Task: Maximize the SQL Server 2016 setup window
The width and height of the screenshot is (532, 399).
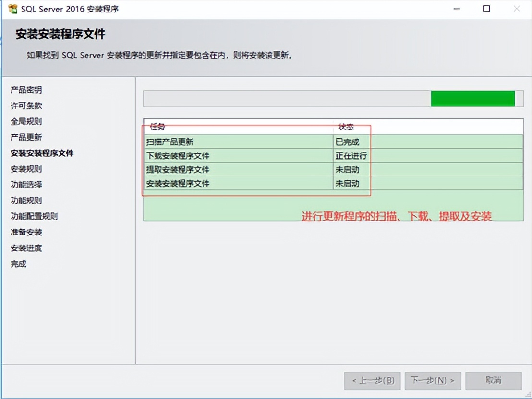Action: point(486,9)
